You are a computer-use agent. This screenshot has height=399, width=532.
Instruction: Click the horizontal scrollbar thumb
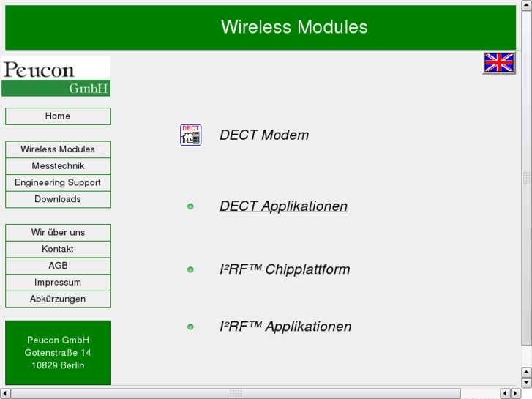[x=236, y=394]
